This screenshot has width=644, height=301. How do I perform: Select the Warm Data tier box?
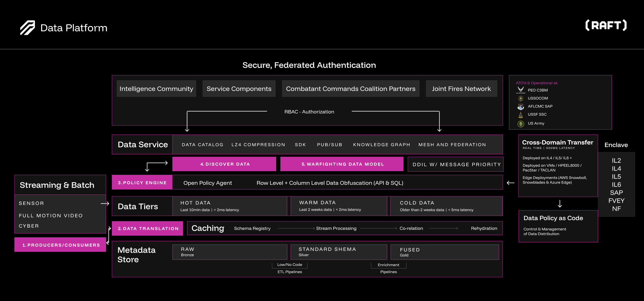click(x=339, y=206)
